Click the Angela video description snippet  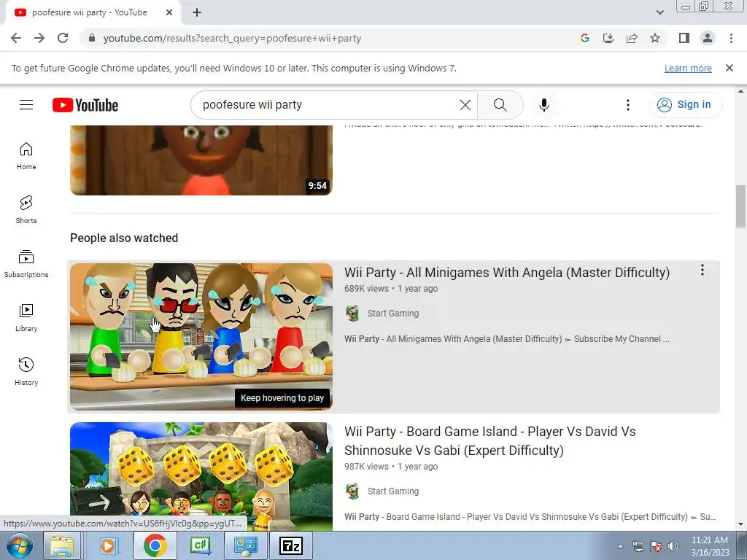pyautogui.click(x=506, y=339)
